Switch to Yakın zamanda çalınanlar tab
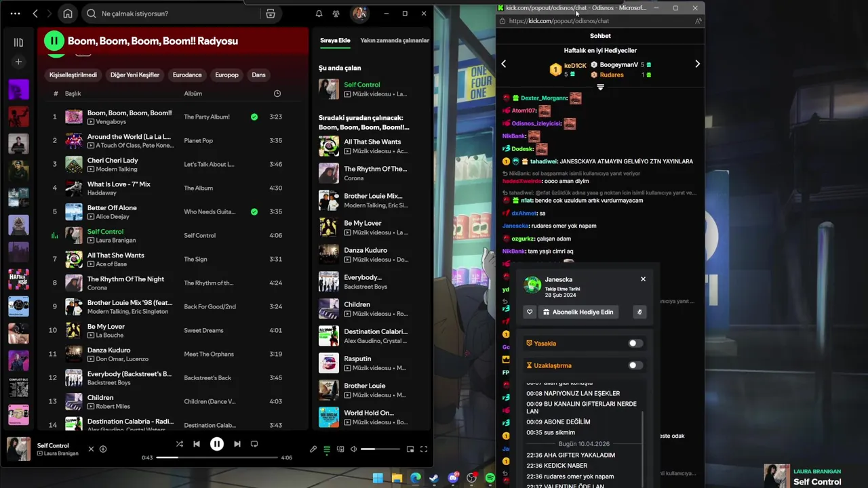Image resolution: width=868 pixels, height=488 pixels. (x=395, y=41)
